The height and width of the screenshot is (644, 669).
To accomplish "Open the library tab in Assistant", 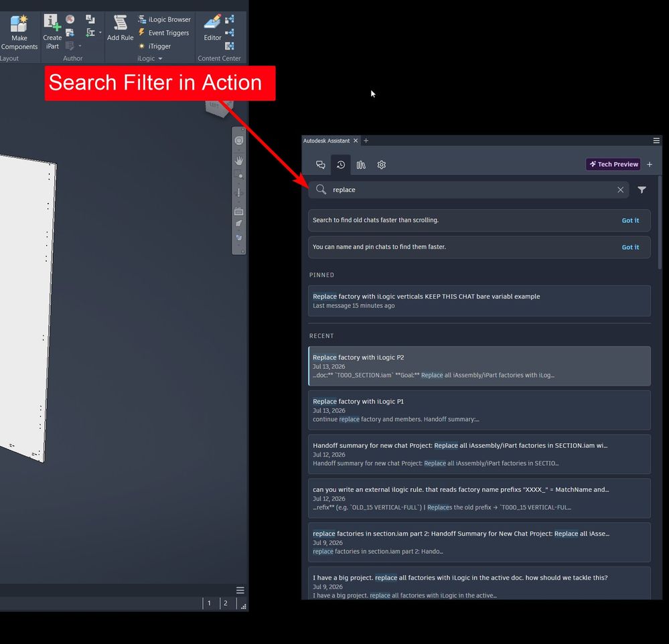I will pyautogui.click(x=361, y=165).
